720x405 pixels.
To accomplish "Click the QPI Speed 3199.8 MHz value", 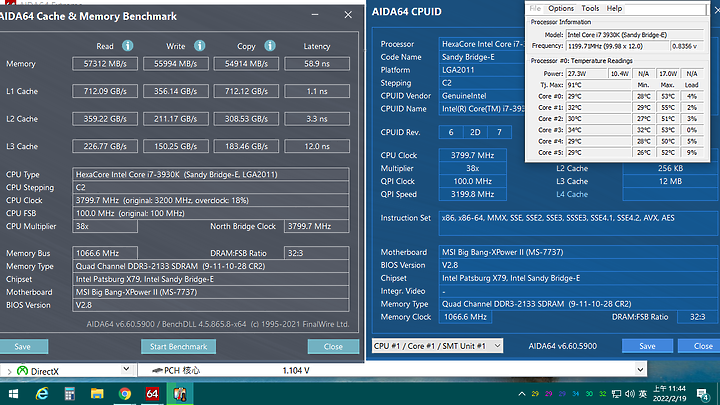I will (472, 194).
